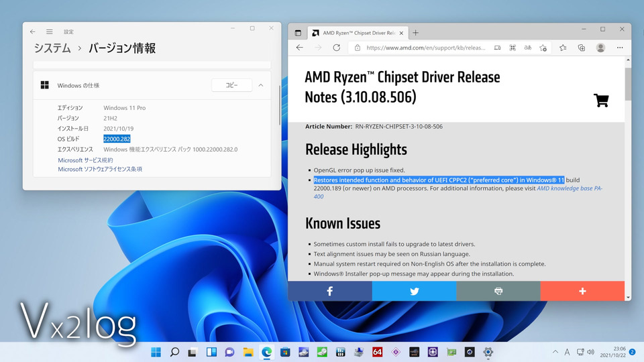Screen dimensions: 644x362
Task: Share the page on Facebook
Action: pyautogui.click(x=330, y=291)
